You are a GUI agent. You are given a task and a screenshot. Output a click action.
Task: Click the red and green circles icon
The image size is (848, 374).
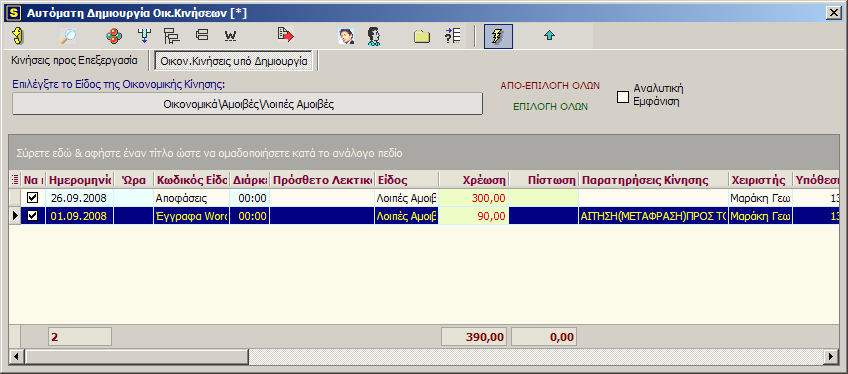pyautogui.click(x=114, y=36)
